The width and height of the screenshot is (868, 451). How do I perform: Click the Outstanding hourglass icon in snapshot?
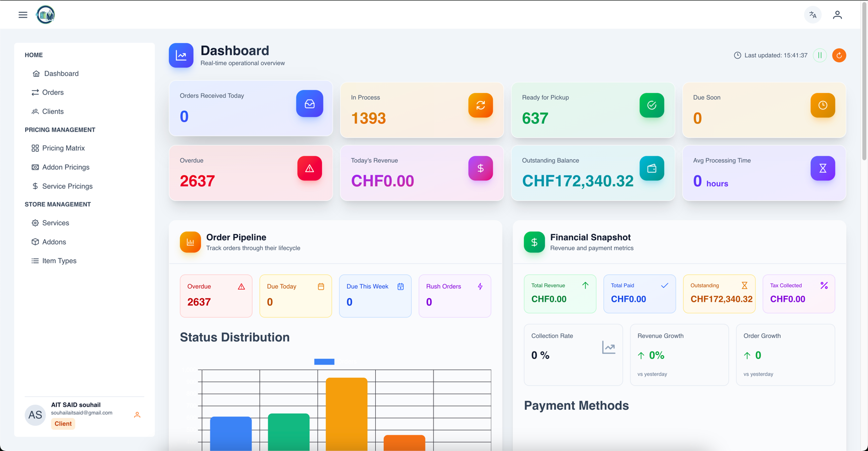744,285
